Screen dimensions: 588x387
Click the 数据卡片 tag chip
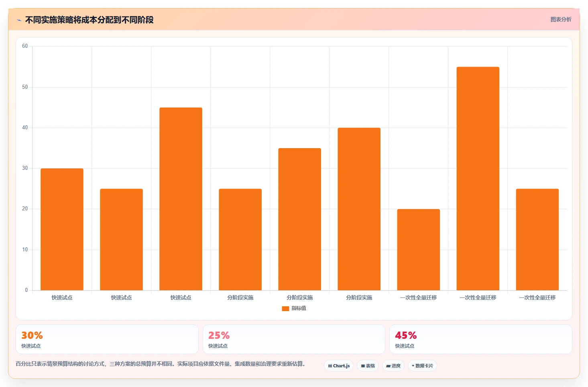422,366
